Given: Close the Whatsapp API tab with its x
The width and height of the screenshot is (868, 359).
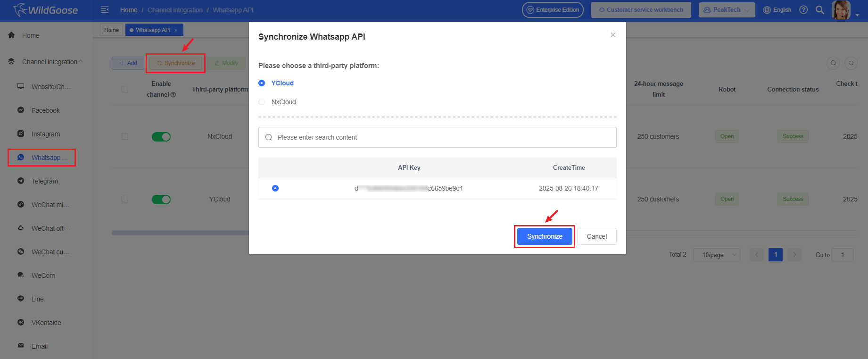Looking at the screenshot, I should tap(176, 30).
